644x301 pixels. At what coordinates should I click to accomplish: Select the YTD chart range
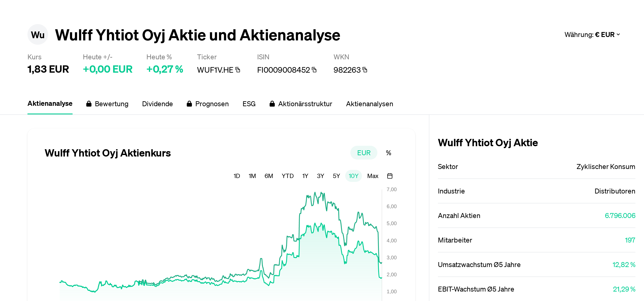(287, 176)
